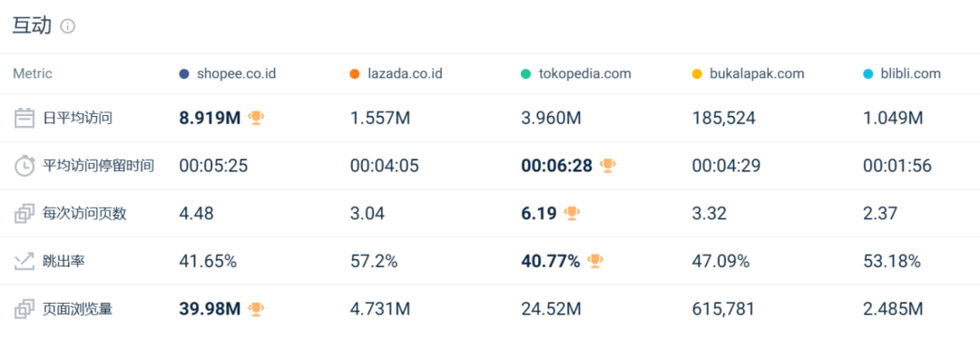Screen dimensions: 980x348
Task: Click the calendar icon for 日平均访问
Action: 24,118
